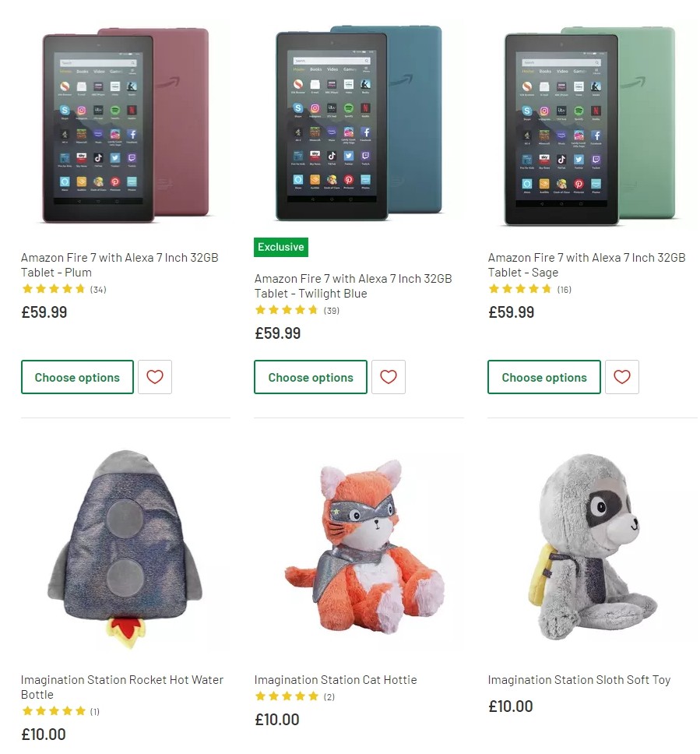Click the (16) review count for Sage tablet
The width and height of the screenshot is (700, 754).
[563, 288]
